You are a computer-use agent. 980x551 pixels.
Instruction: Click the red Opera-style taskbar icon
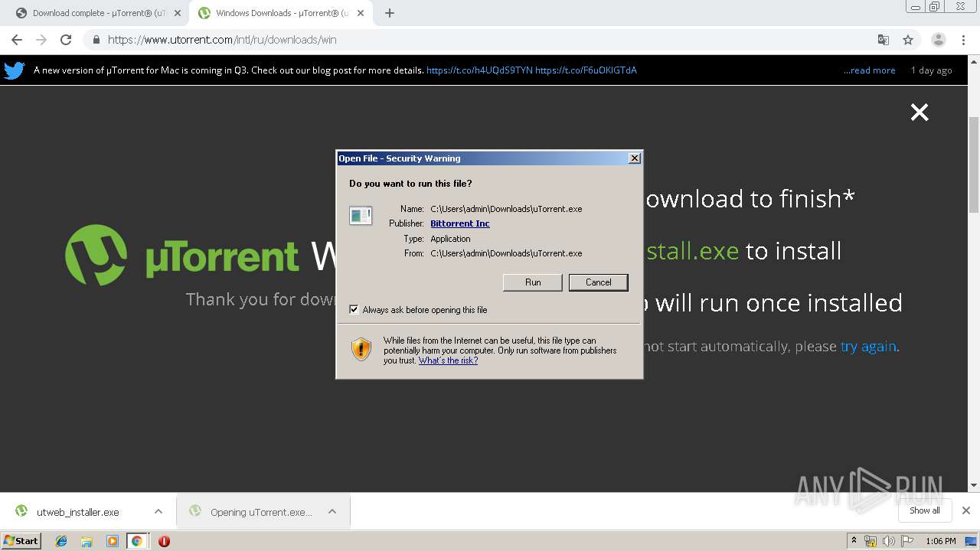pos(164,541)
